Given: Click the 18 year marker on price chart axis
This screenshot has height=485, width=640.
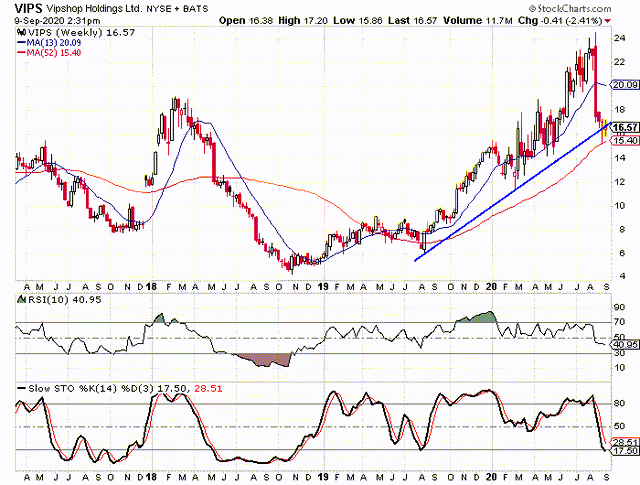Looking at the screenshot, I should click(151, 287).
